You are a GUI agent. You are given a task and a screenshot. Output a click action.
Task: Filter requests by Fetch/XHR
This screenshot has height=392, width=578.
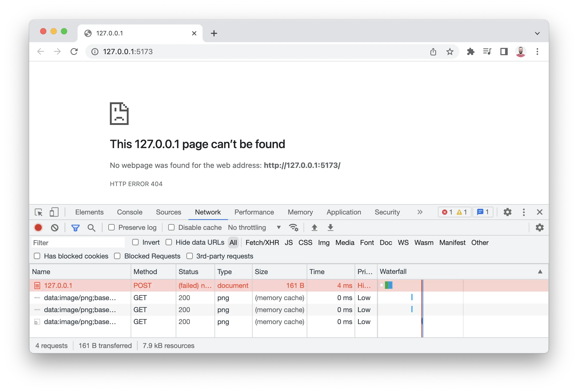coord(262,243)
